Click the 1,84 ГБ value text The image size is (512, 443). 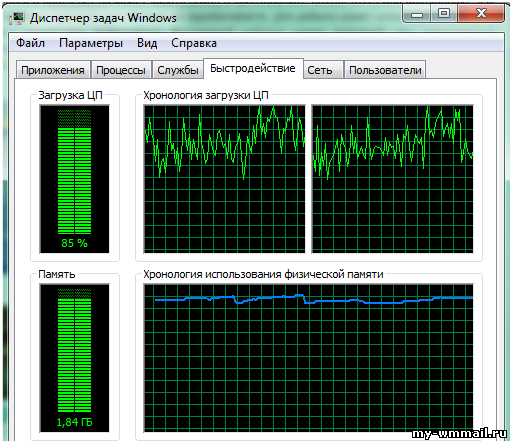coord(74,422)
